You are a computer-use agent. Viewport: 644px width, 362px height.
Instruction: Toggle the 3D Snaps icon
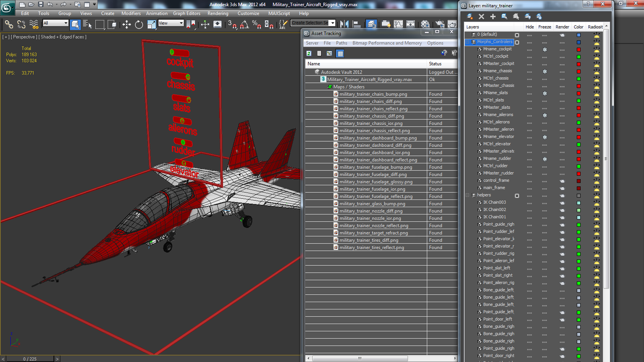click(x=232, y=24)
